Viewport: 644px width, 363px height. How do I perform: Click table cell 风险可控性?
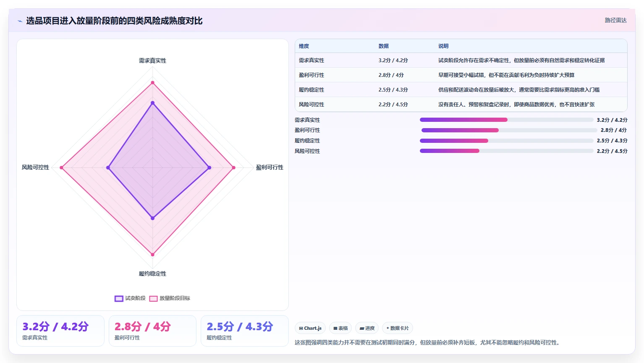pos(312,105)
